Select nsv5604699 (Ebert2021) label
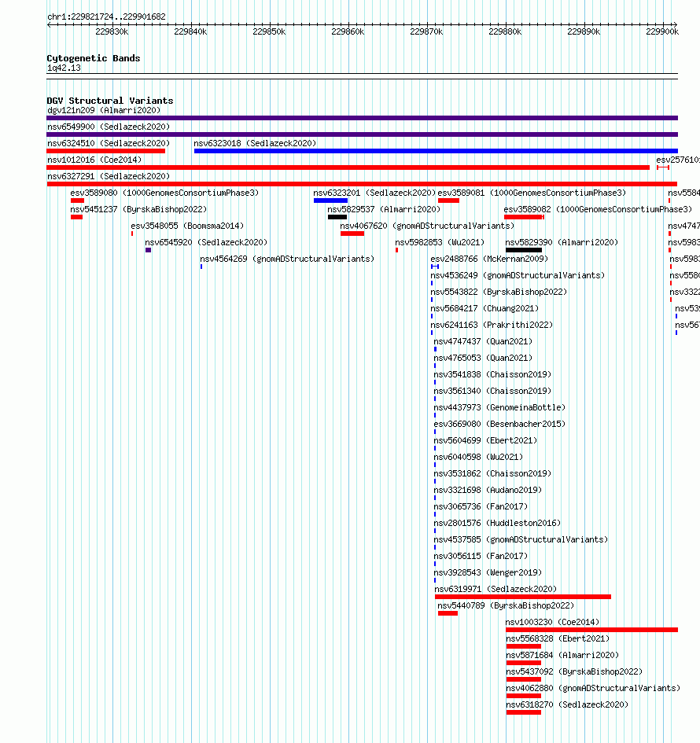 point(485,442)
